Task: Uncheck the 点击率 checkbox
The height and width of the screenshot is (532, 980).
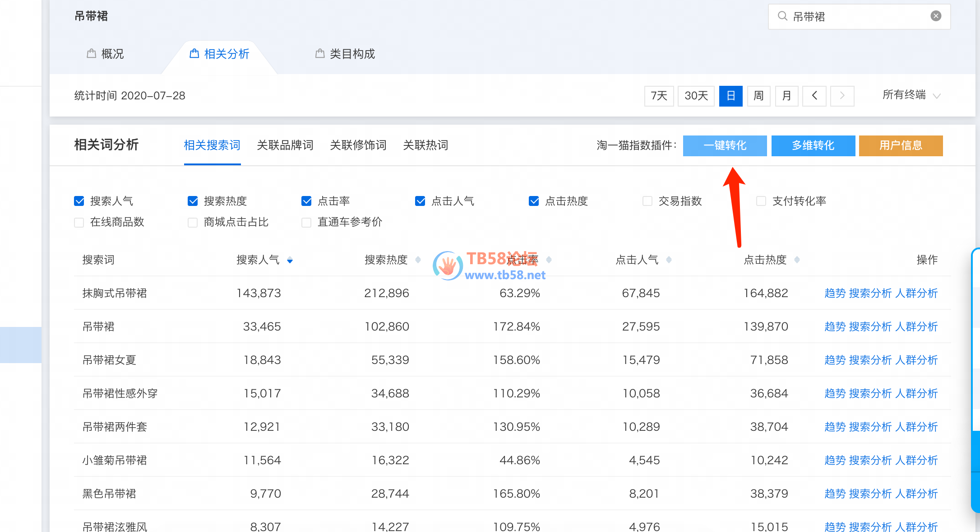Action: click(x=306, y=201)
